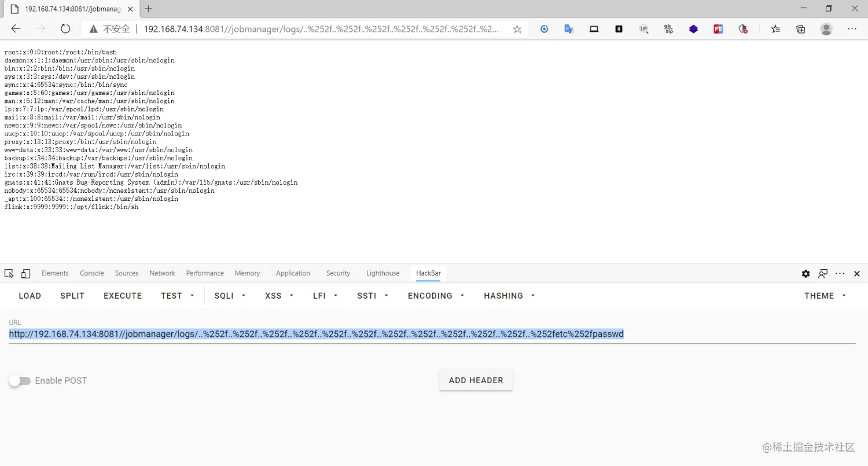Add this page to favorites star
868x466 pixels.
(517, 29)
